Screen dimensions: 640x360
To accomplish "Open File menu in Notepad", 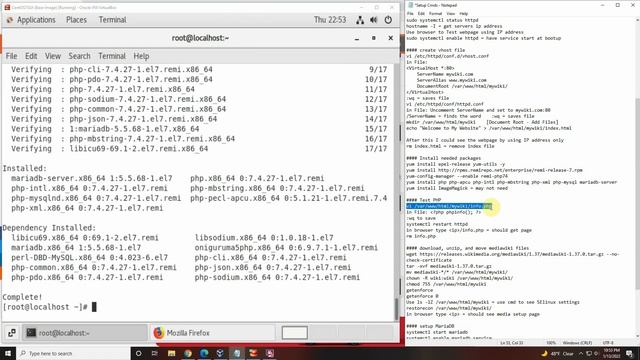I will [x=409, y=13].
